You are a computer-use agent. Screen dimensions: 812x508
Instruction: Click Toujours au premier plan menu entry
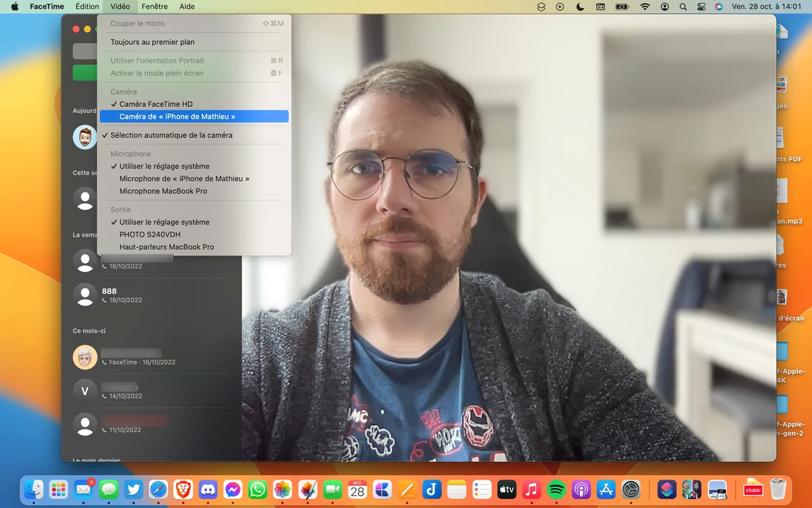coord(194,42)
